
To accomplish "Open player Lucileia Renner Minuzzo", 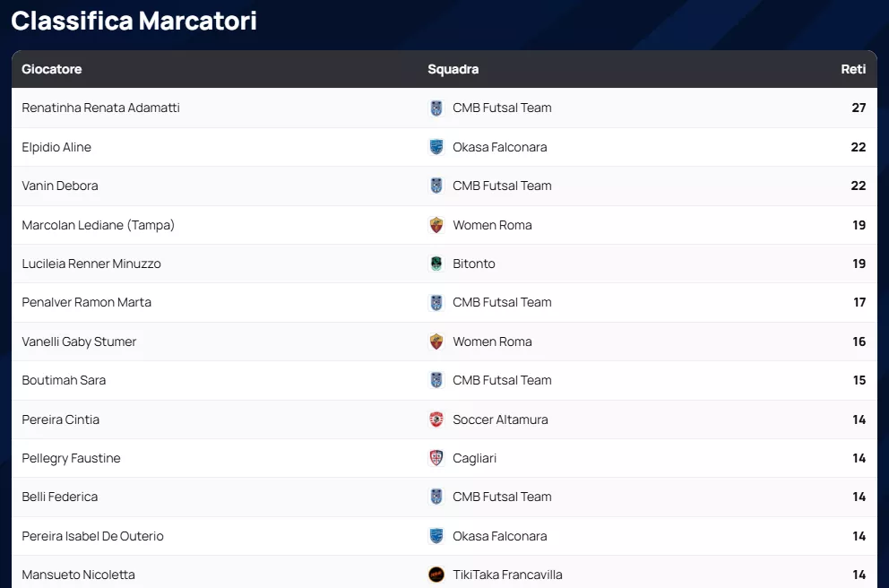I will click(x=91, y=264).
